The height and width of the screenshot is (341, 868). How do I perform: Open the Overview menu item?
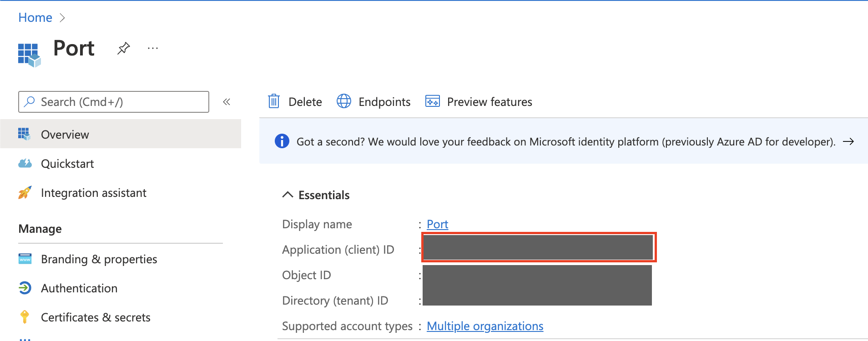click(x=65, y=135)
